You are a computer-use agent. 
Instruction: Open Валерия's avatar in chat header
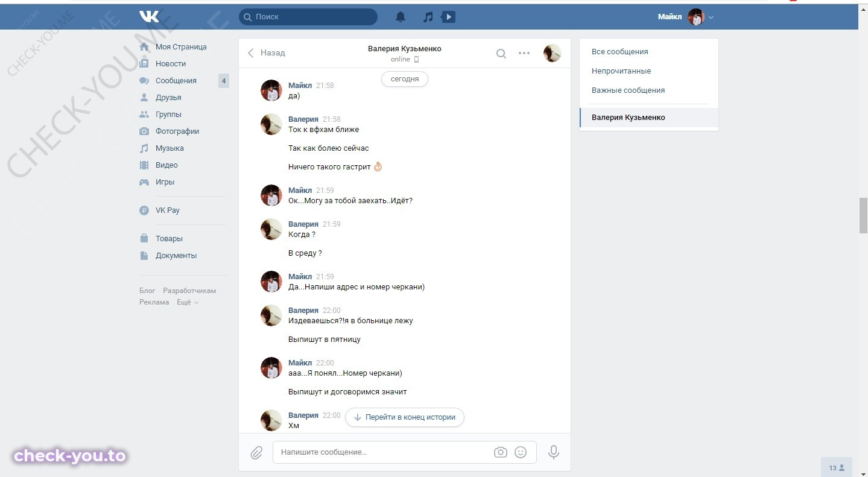552,53
